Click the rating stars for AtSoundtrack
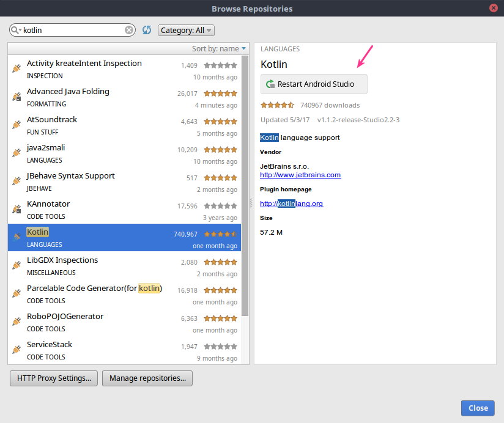 (x=220, y=121)
